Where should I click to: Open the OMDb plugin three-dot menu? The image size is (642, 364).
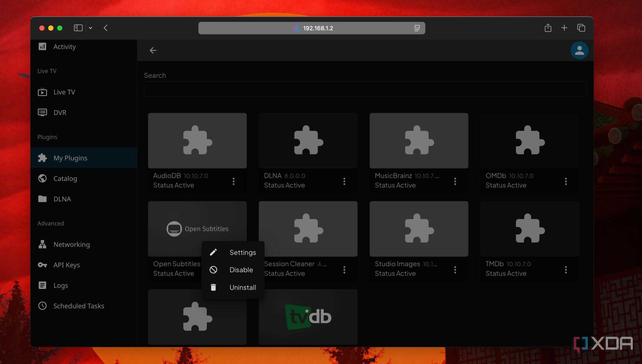(566, 181)
